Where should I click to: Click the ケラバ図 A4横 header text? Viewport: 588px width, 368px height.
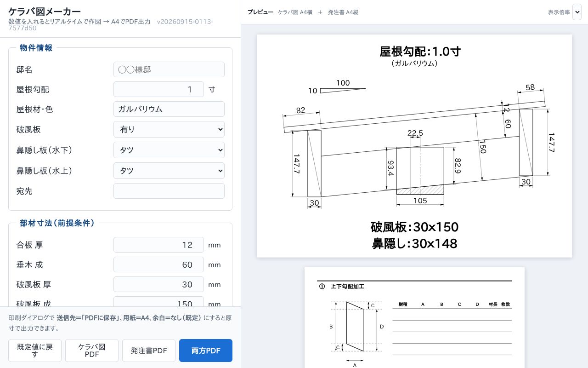pyautogui.click(x=295, y=12)
